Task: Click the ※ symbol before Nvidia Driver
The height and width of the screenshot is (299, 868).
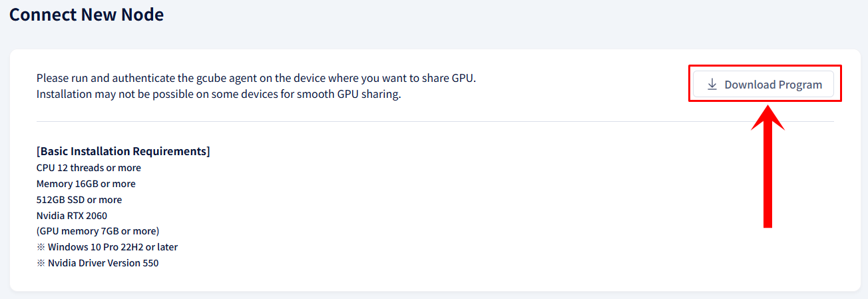Action: (x=41, y=263)
